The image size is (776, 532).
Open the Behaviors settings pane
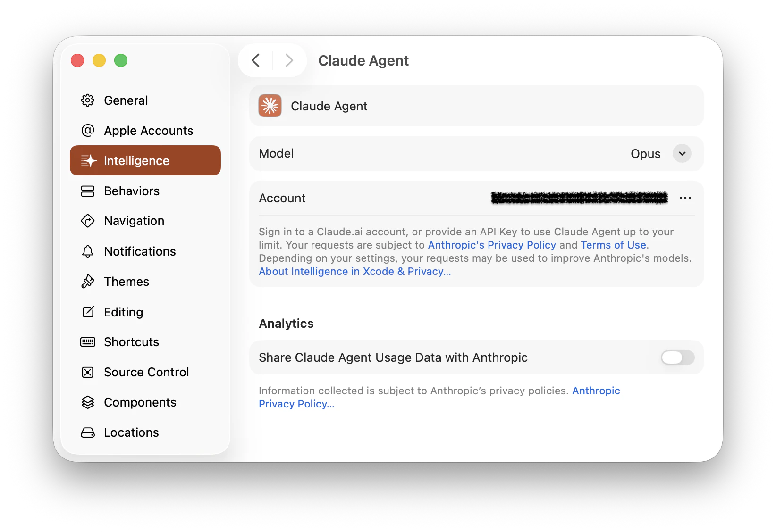click(145, 191)
